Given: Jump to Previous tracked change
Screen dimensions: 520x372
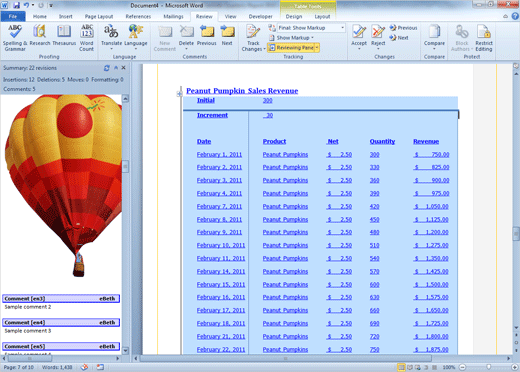Looking at the screenshot, I should [x=403, y=28].
